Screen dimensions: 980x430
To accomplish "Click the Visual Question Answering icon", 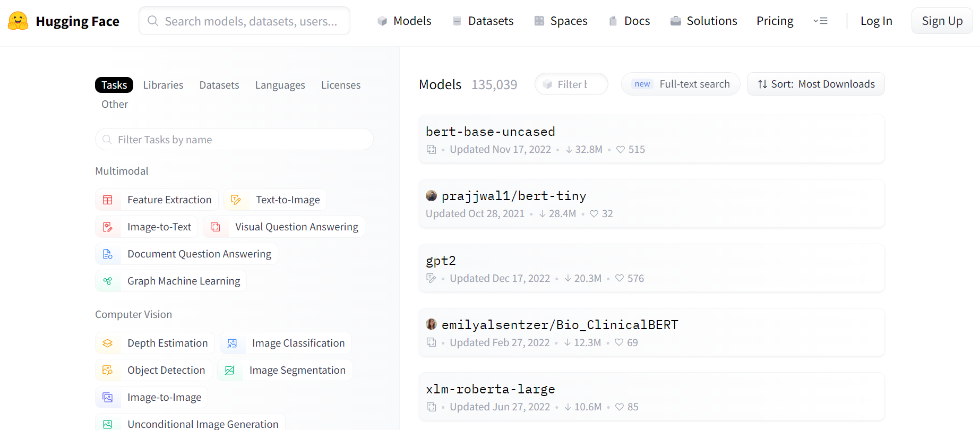I will [x=216, y=227].
